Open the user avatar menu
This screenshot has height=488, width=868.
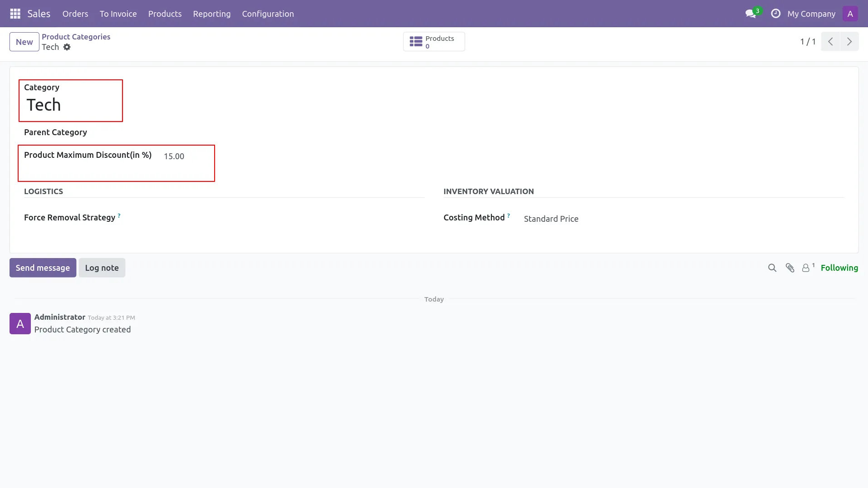pyautogui.click(x=850, y=14)
